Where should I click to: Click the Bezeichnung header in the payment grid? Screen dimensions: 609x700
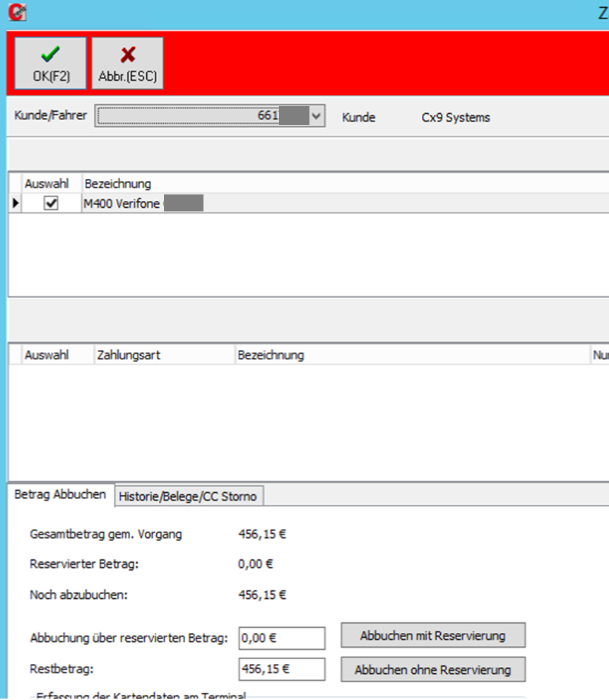[x=271, y=355]
